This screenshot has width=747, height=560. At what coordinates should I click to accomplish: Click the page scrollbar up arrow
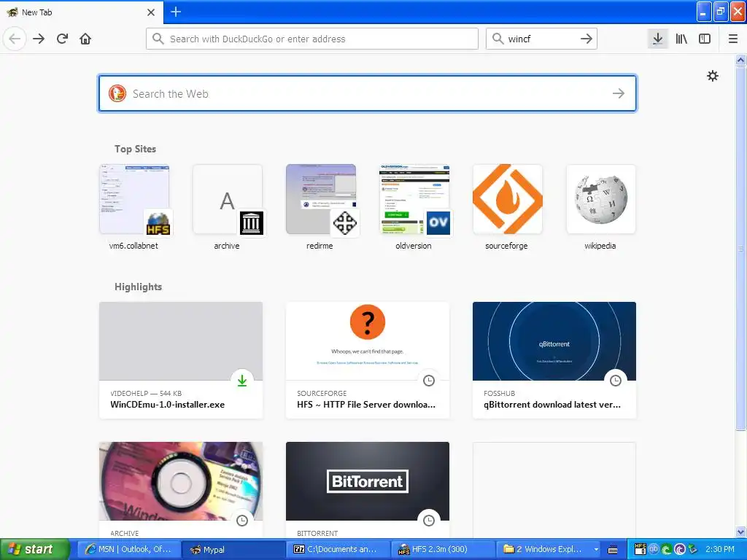point(741,60)
